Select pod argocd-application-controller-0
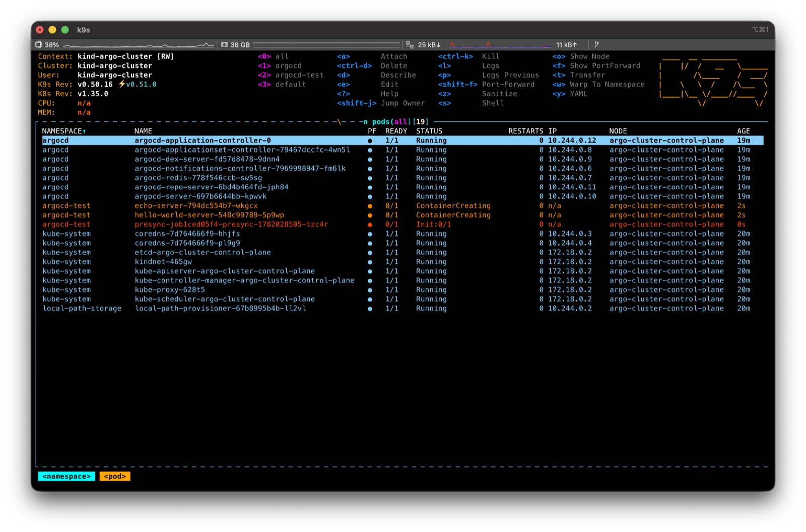Screen dimensions: 806x532 (402, 141)
